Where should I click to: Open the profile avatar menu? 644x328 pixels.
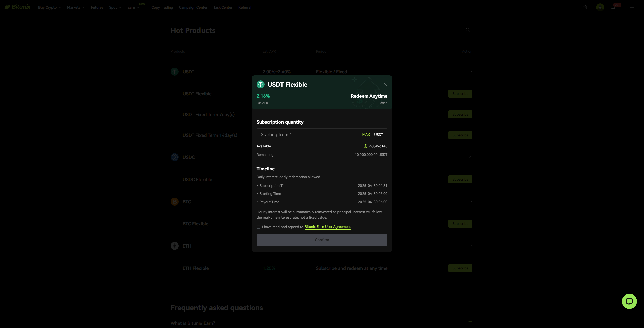pyautogui.click(x=600, y=7)
